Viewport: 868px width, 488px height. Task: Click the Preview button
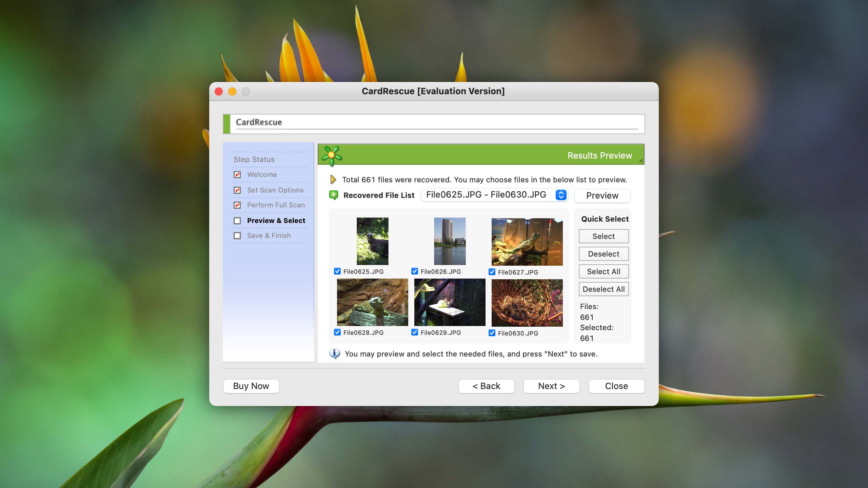pos(602,196)
